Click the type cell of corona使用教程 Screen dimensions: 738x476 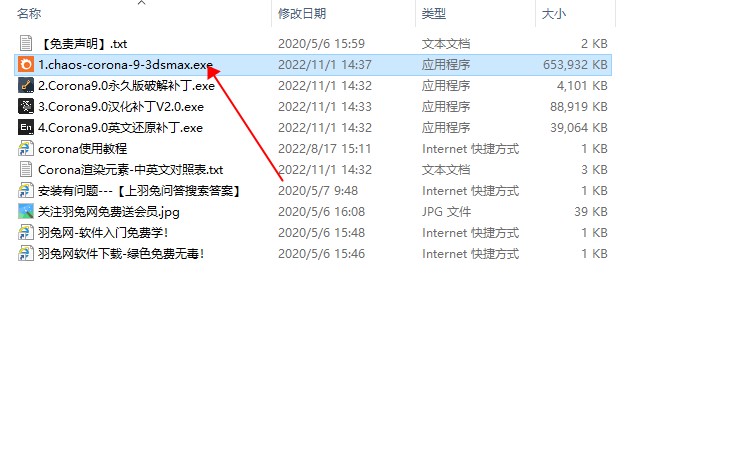point(471,149)
